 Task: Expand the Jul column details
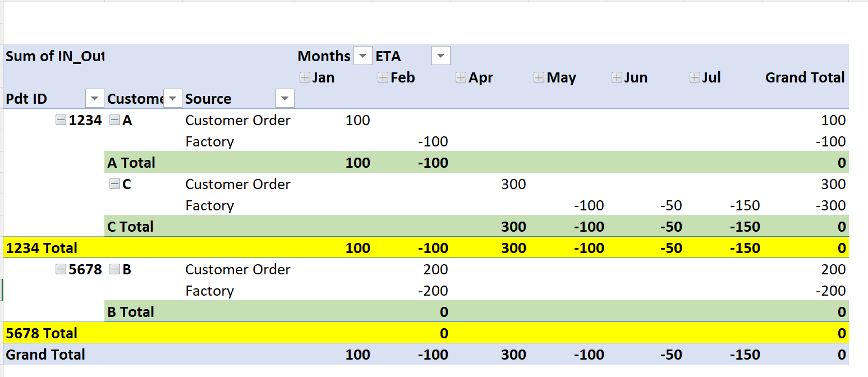[695, 77]
